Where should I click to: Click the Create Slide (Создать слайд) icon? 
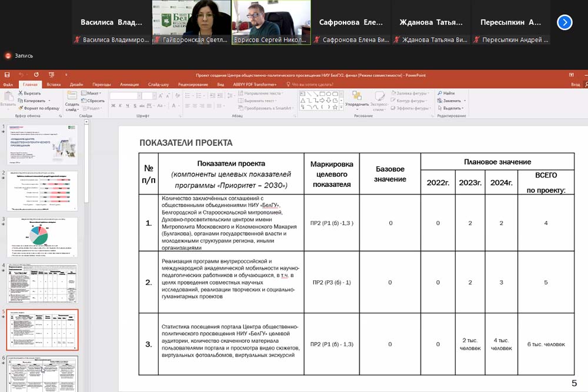click(72, 98)
